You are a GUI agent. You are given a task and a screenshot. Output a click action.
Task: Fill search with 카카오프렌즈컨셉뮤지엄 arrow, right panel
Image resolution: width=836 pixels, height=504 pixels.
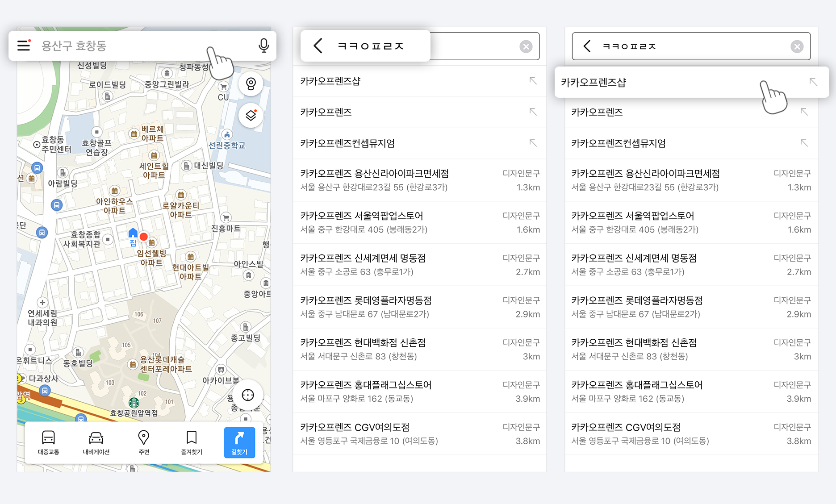click(x=804, y=143)
